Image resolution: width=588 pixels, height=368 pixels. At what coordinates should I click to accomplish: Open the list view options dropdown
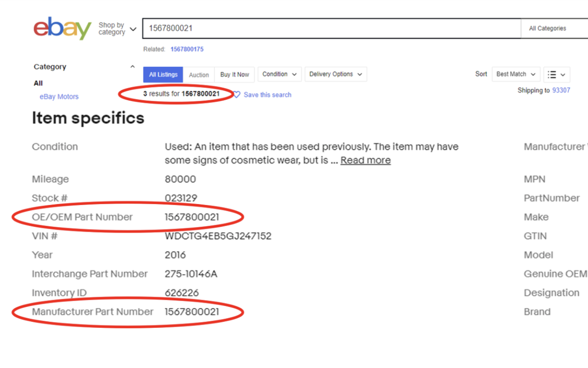pyautogui.click(x=557, y=75)
